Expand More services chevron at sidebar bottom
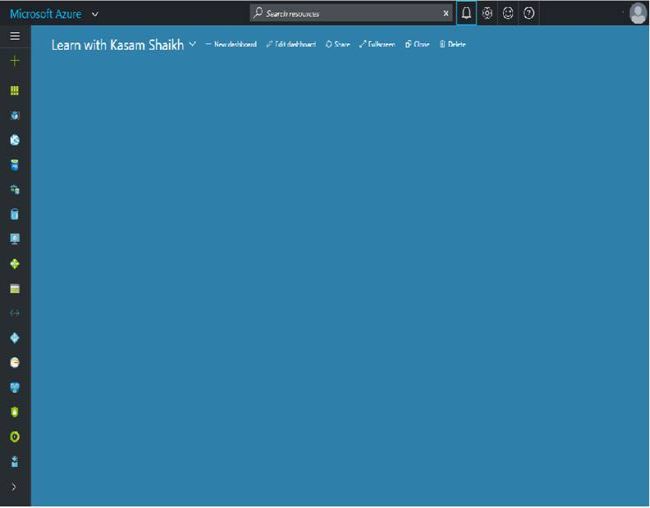 coord(14,487)
